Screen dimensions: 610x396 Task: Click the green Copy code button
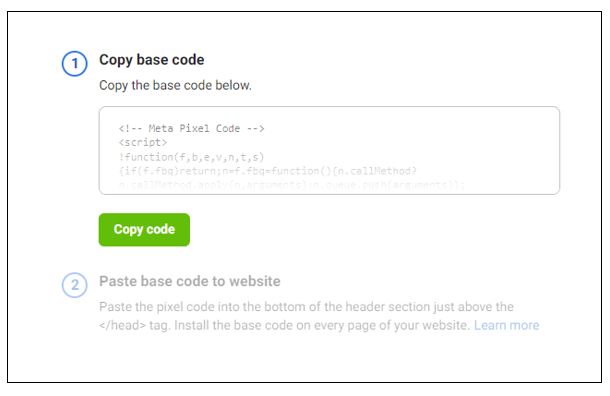144,230
